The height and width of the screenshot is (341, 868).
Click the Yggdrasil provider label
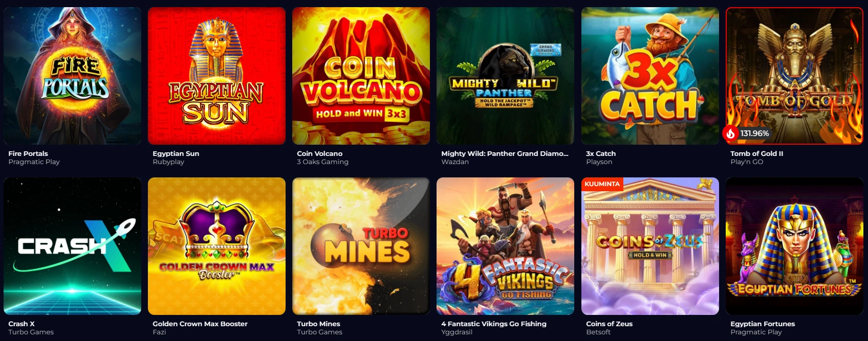457,332
